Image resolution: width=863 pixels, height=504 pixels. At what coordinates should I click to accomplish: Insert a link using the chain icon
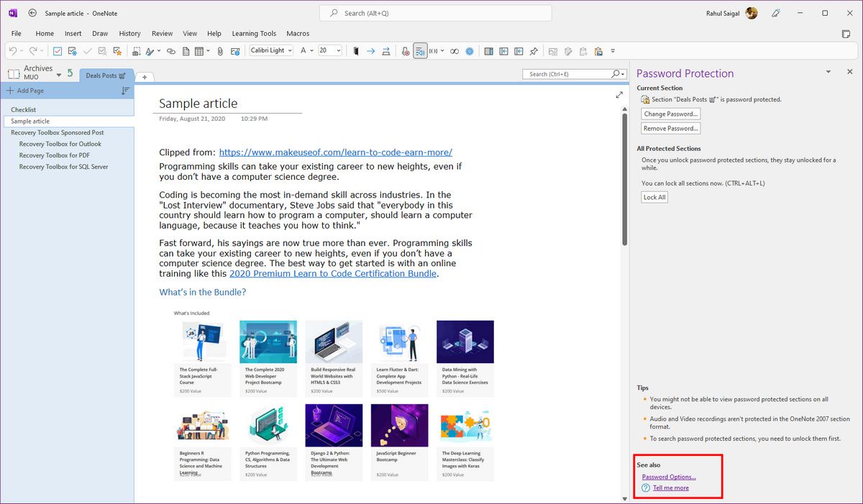pos(170,51)
